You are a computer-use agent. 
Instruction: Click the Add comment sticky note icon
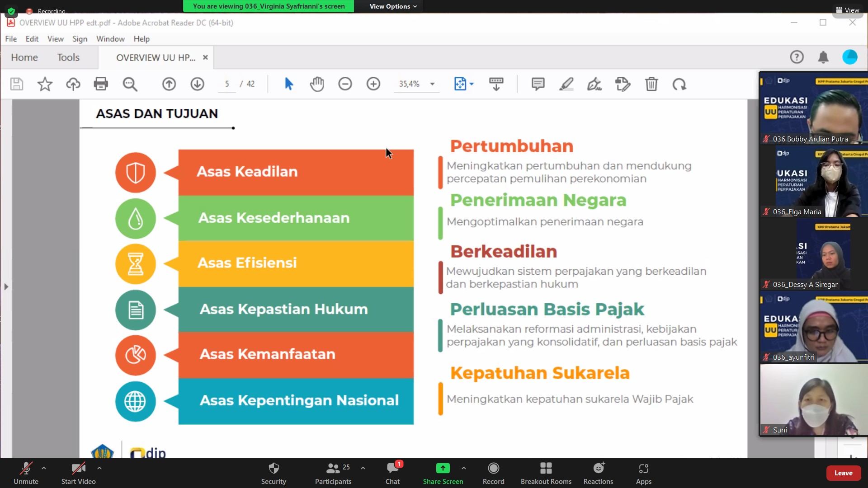point(538,84)
